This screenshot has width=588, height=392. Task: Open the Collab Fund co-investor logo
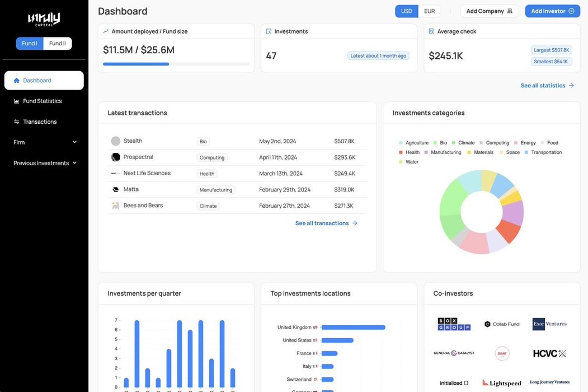(502, 324)
